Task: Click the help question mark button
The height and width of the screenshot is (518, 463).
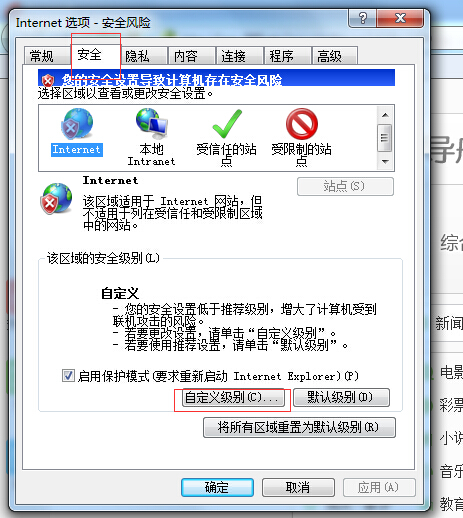Action: coord(362,18)
